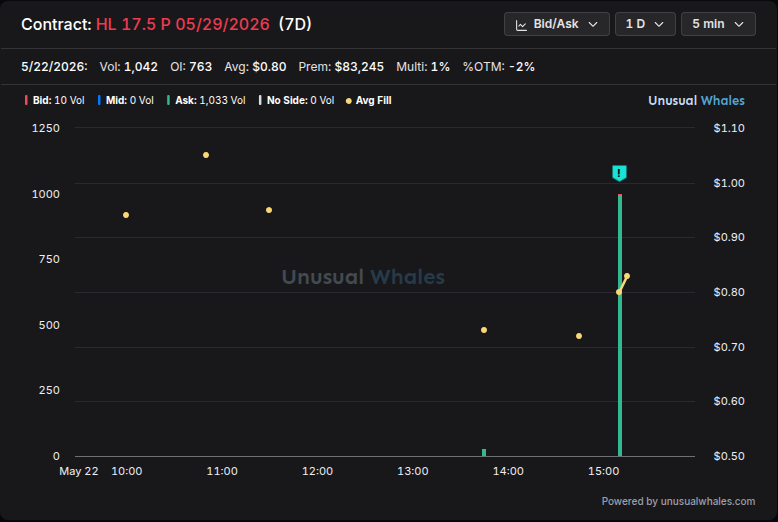The width and height of the screenshot is (778, 522).
Task: Click the Multi: 1% statistic
Action: click(x=423, y=66)
